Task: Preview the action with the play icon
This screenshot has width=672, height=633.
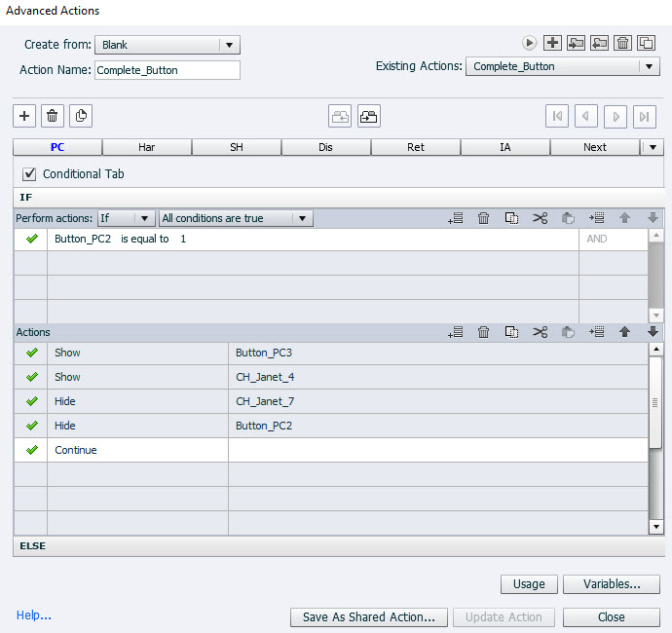Action: pos(530,43)
